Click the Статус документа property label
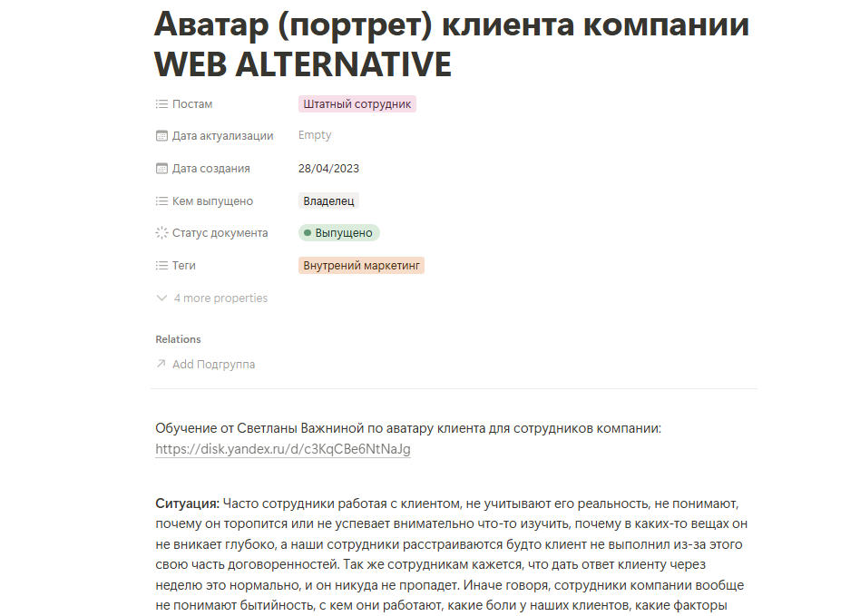The width and height of the screenshot is (860, 616). pos(220,232)
